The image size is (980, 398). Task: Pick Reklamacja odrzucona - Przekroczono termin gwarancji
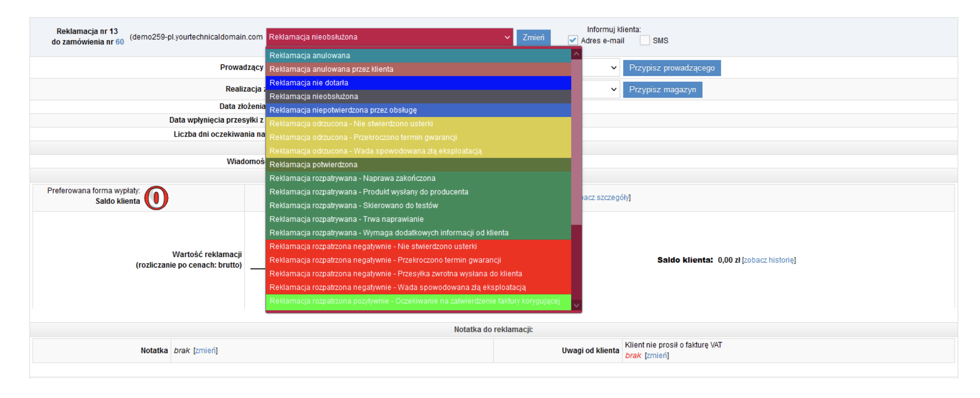(x=418, y=137)
